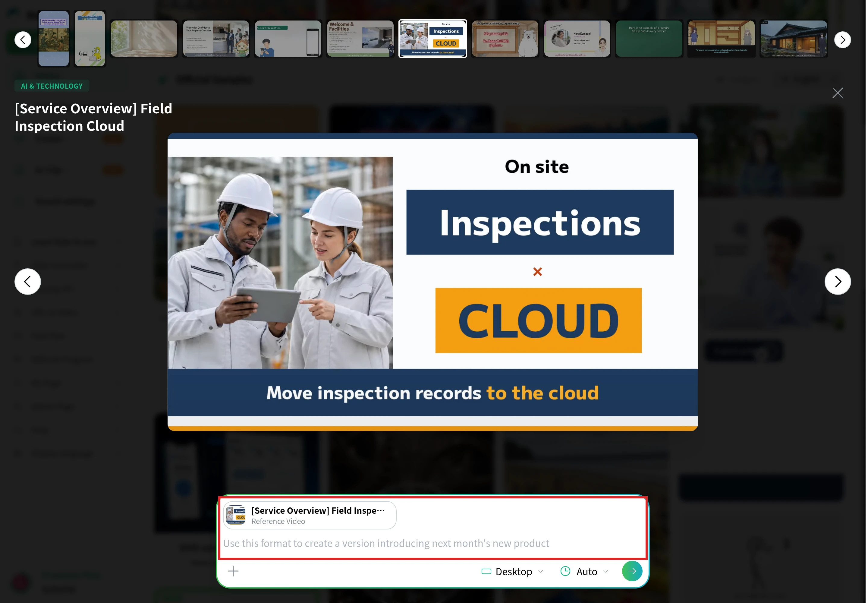Click the plus icon to add attachment

pos(233,571)
